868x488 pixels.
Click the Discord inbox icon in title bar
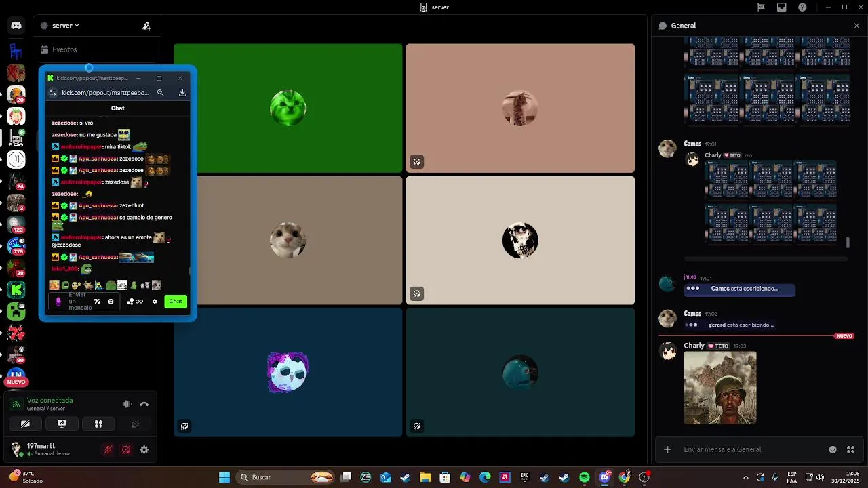(782, 7)
